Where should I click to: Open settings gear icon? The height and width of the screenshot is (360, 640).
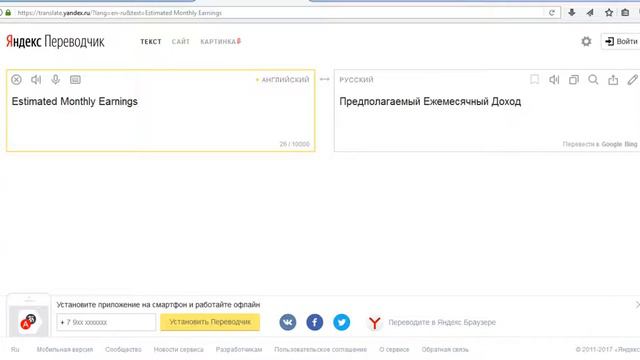click(587, 41)
